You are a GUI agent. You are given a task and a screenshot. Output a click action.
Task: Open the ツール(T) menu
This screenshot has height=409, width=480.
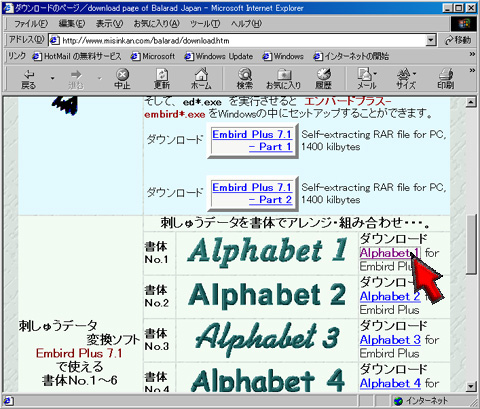[x=205, y=24]
